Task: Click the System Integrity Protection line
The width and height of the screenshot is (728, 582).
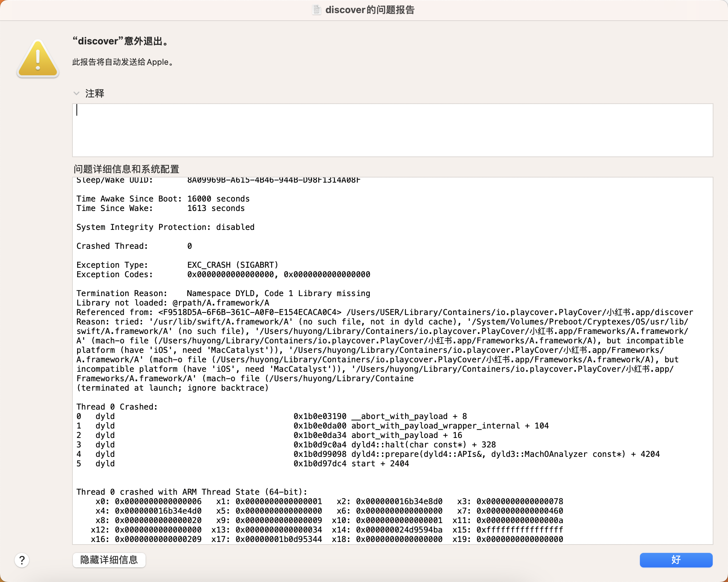Action: click(165, 227)
